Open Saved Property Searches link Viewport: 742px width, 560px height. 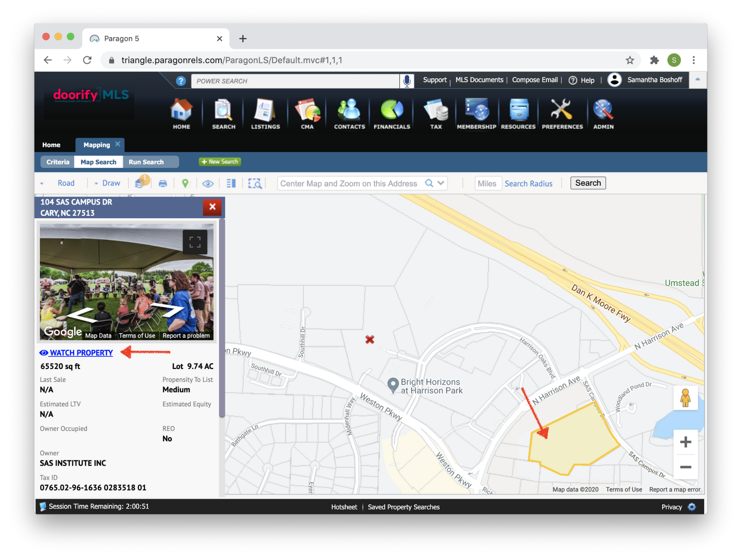tap(404, 507)
